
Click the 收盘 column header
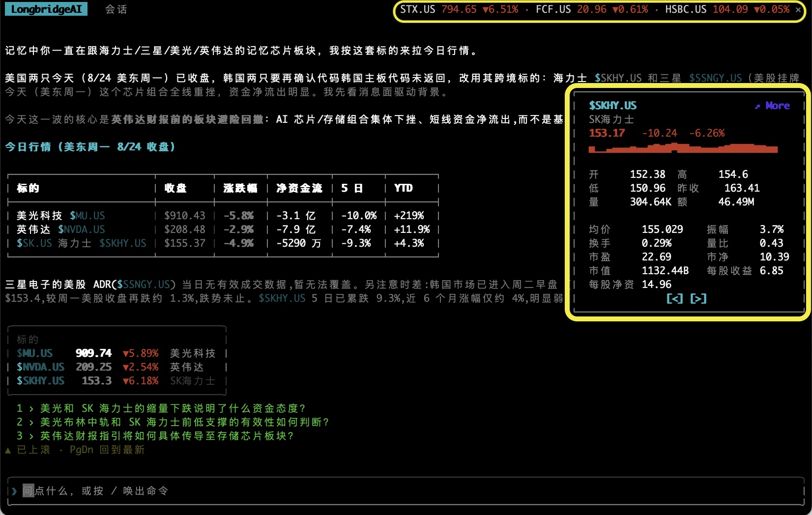[x=175, y=188]
